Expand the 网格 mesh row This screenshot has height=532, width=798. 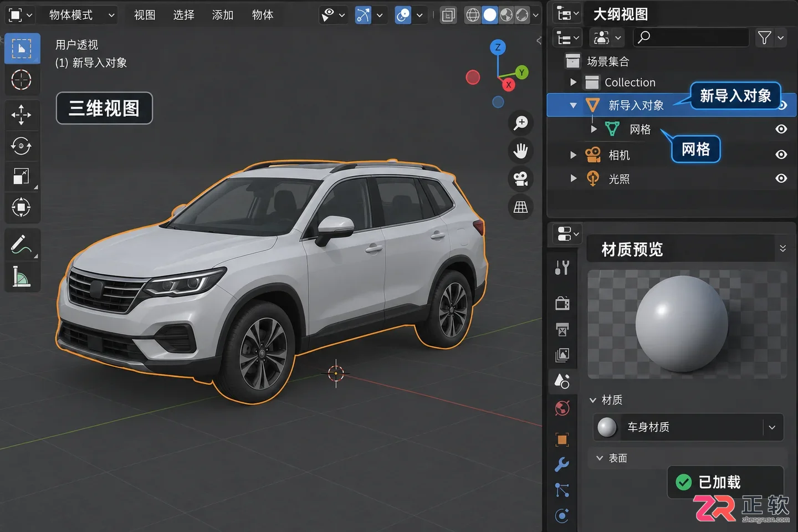point(594,129)
